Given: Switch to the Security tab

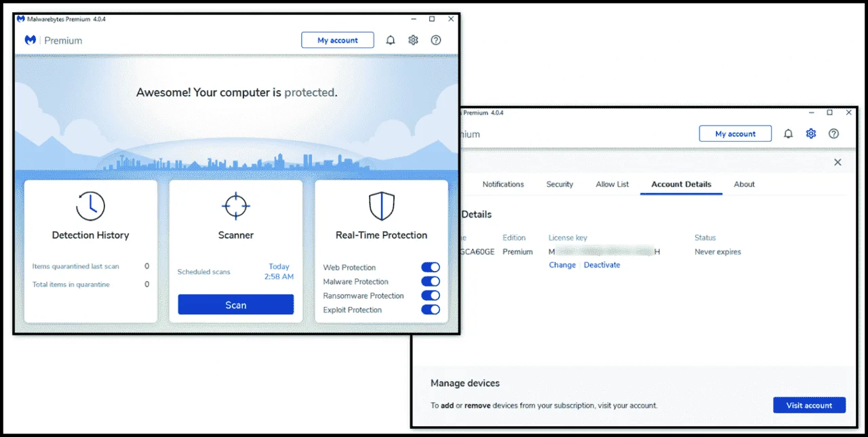Looking at the screenshot, I should (560, 184).
